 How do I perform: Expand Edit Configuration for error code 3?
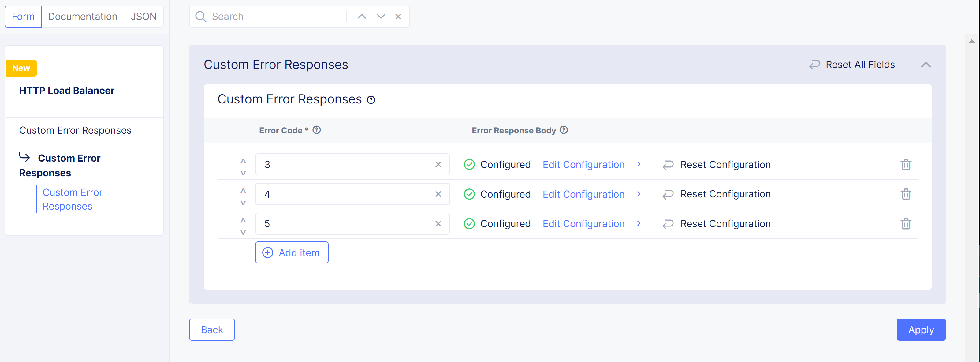click(x=639, y=164)
